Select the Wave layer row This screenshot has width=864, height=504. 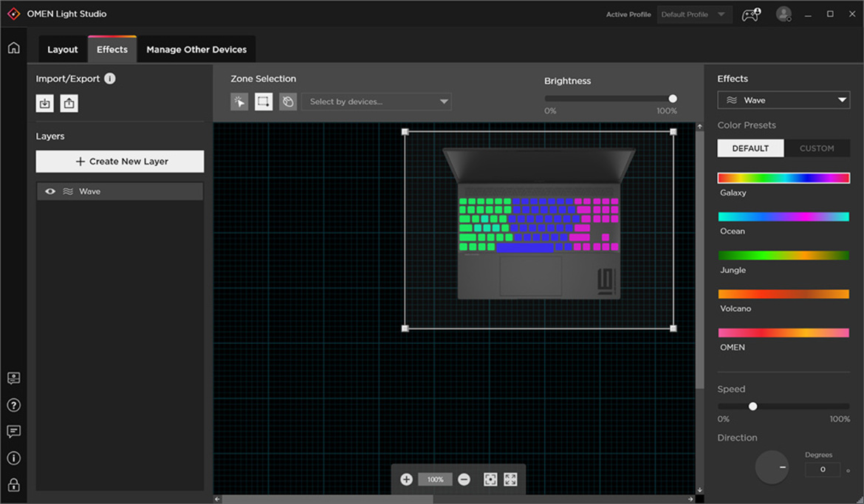click(x=120, y=192)
